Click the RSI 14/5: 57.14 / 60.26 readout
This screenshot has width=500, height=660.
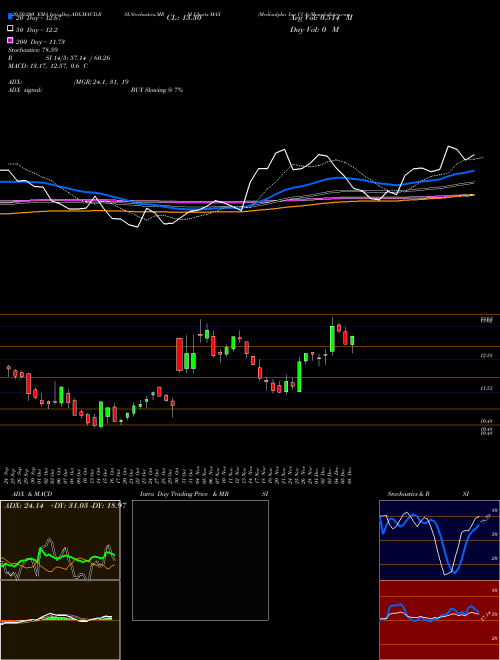pos(59,58)
